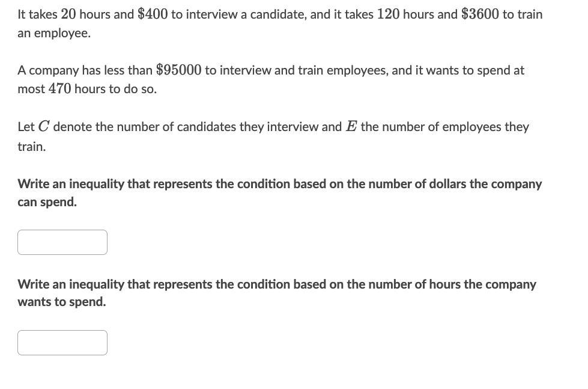The image size is (588, 389).
Task: Click the $3600 training cost value
Action: [x=480, y=14]
